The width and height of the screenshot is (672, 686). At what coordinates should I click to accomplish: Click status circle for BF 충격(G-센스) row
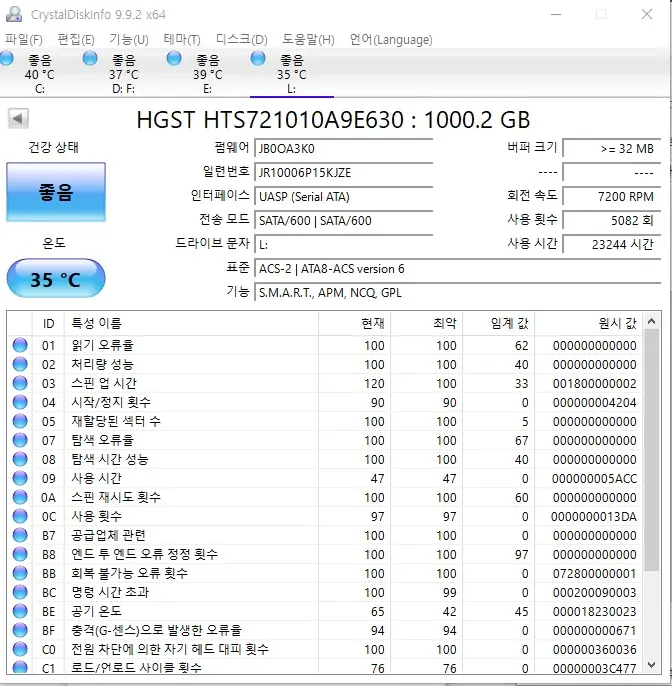pyautogui.click(x=20, y=630)
